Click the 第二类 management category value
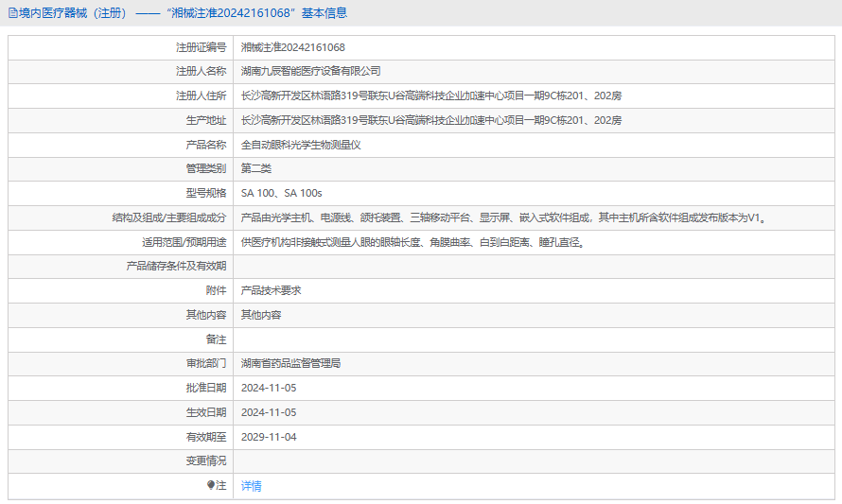The height and width of the screenshot is (504, 842). (x=255, y=168)
